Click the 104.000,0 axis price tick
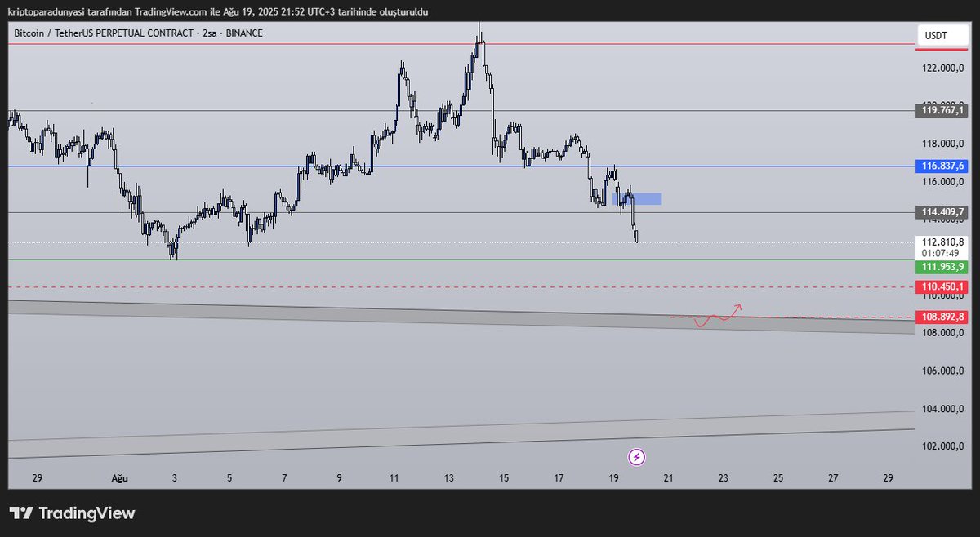This screenshot has height=537, width=980. point(943,409)
